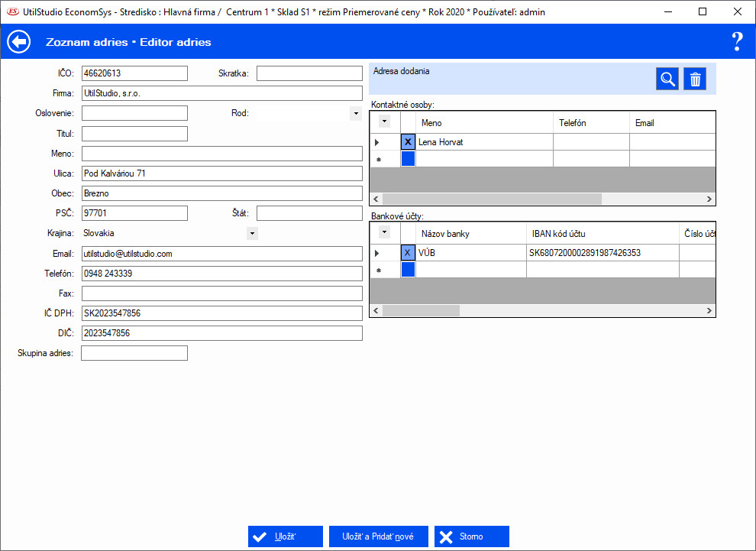Click into the Email input field
The image size is (756, 551).
(x=221, y=254)
